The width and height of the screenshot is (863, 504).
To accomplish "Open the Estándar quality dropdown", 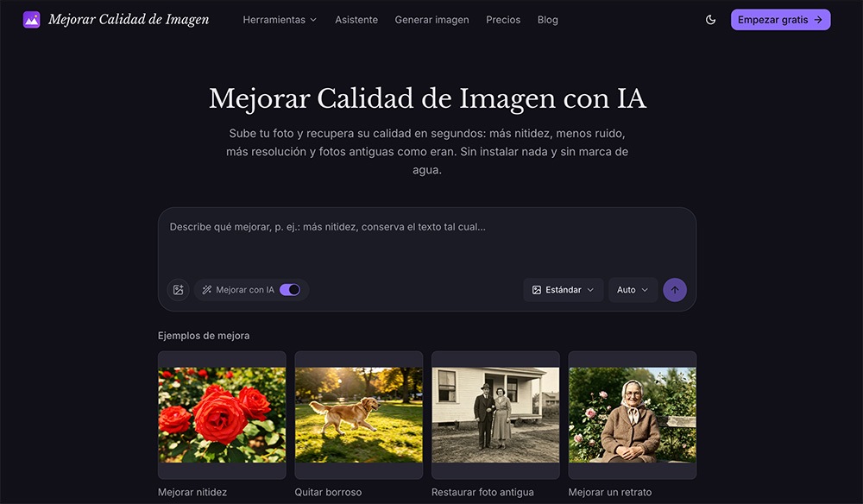I will pos(563,290).
